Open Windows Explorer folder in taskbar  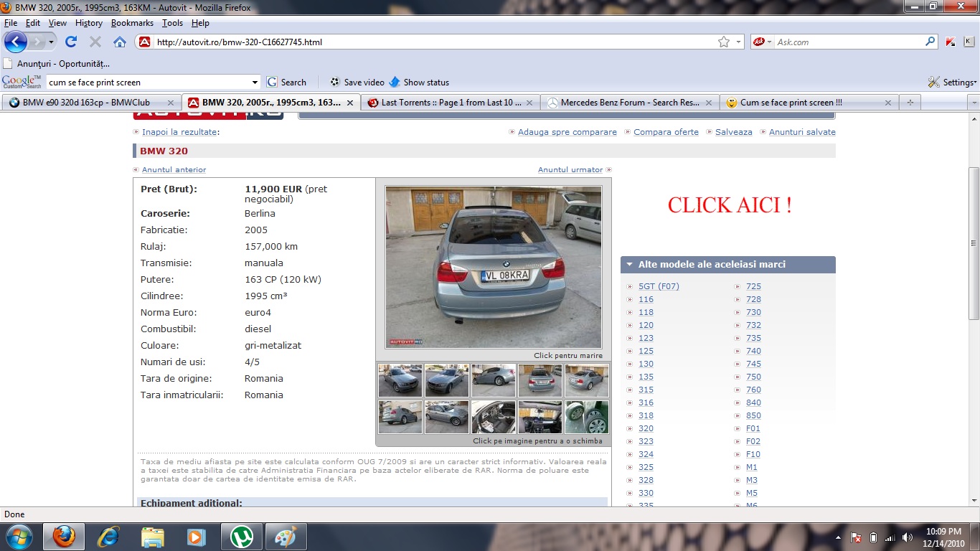click(x=153, y=536)
